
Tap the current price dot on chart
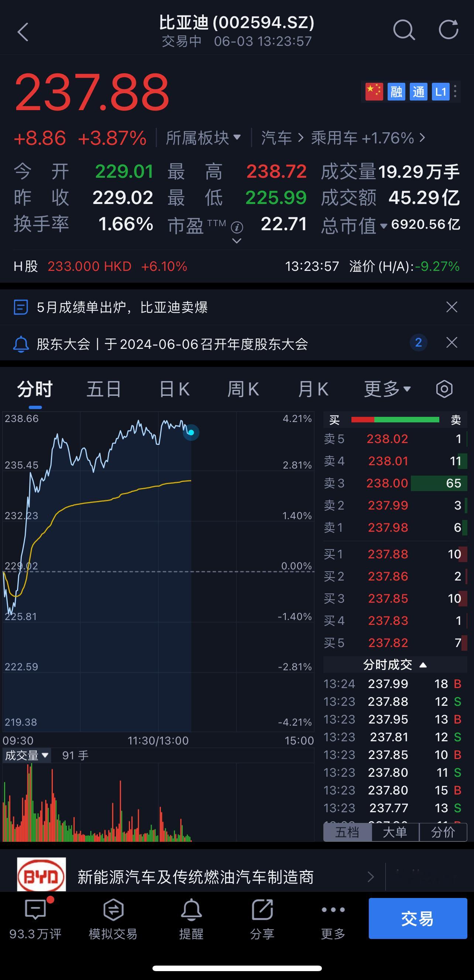191,433
